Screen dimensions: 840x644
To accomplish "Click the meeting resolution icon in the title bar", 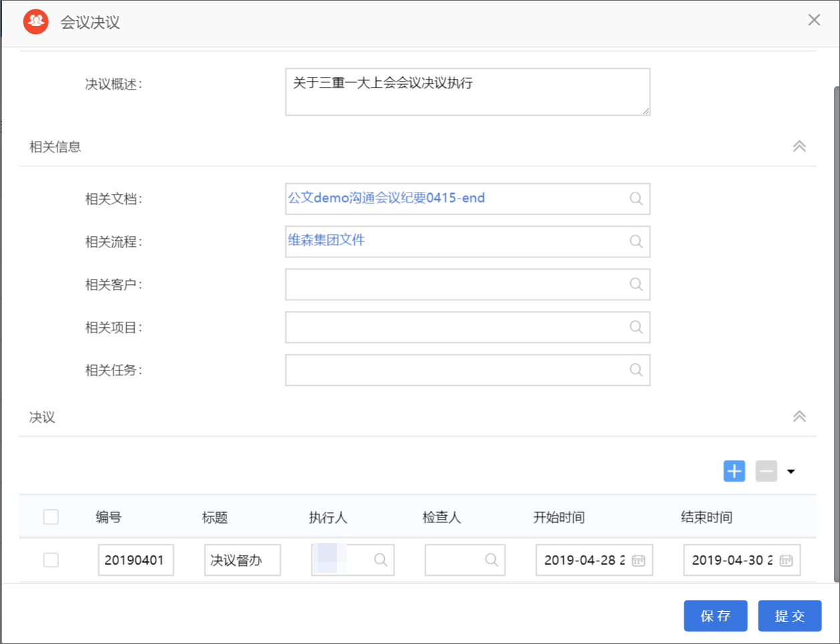I will 35,21.
